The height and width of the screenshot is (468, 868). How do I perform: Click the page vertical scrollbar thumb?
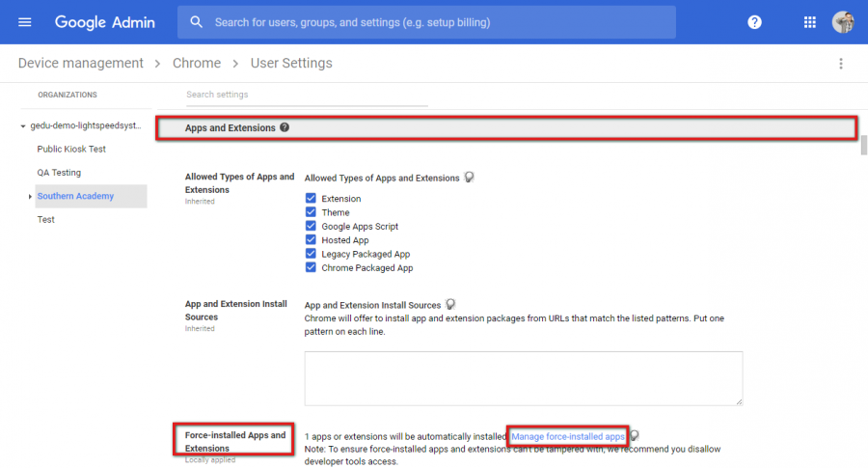pos(863,147)
